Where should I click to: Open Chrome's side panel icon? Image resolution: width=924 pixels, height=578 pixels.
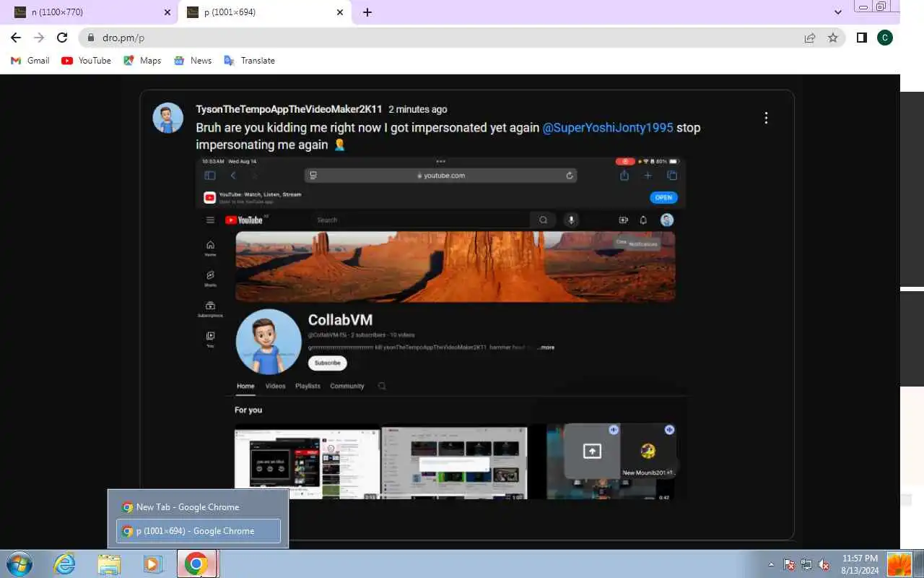[x=861, y=38]
